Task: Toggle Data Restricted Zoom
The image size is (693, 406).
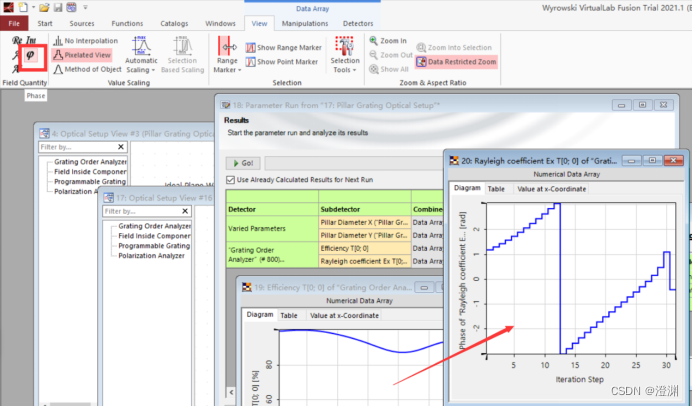Action: coord(457,62)
